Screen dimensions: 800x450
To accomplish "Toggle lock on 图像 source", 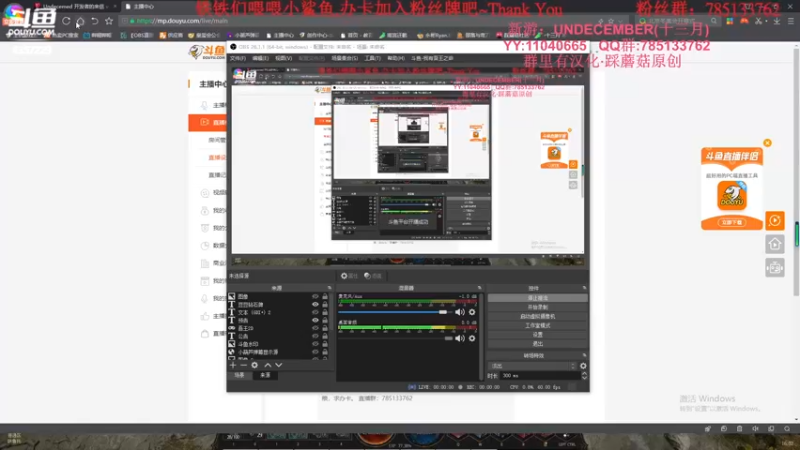I will [325, 296].
